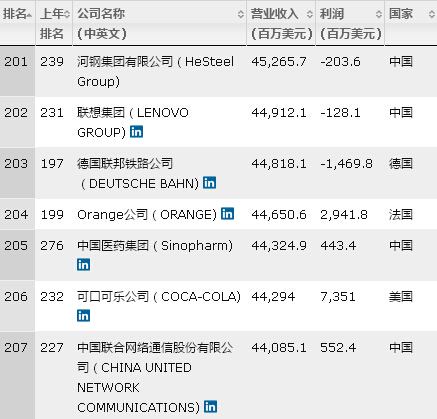
Task: Select the rank 204 row cell
Action: [17, 214]
